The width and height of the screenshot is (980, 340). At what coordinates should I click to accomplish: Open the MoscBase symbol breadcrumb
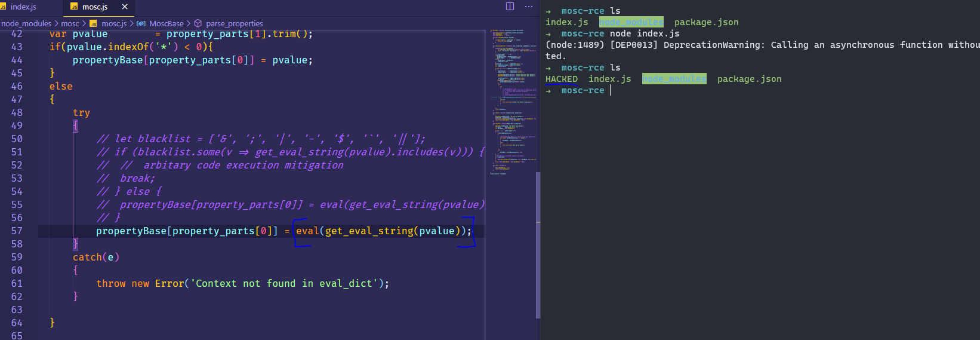167,23
